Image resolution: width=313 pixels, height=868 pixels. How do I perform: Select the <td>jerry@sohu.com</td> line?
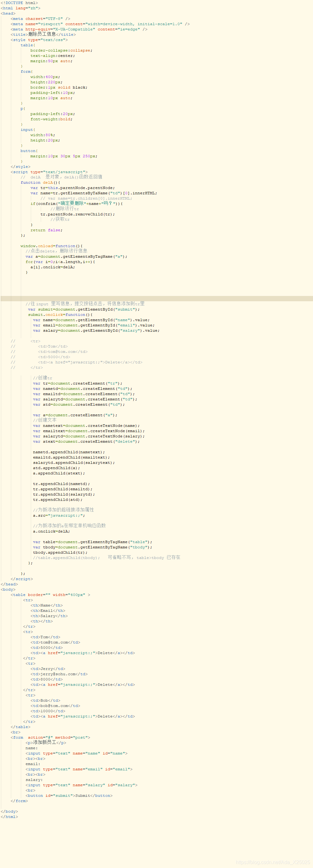point(59,674)
